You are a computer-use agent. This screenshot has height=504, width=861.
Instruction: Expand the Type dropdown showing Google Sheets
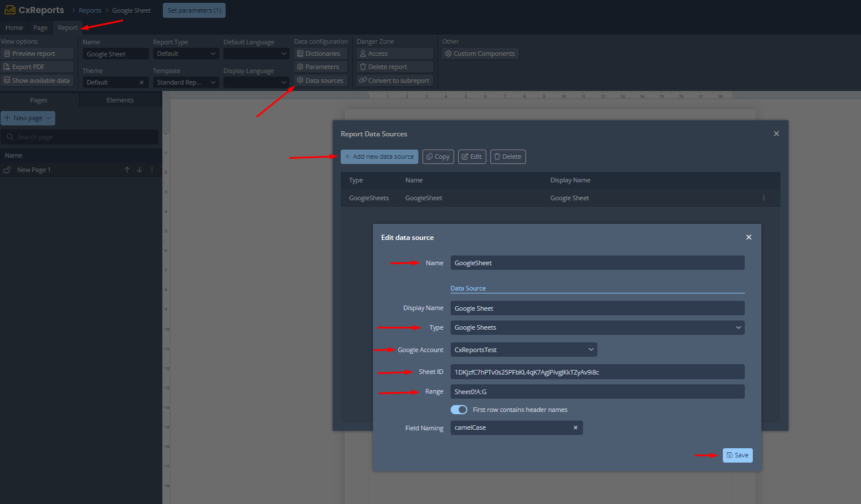(597, 327)
